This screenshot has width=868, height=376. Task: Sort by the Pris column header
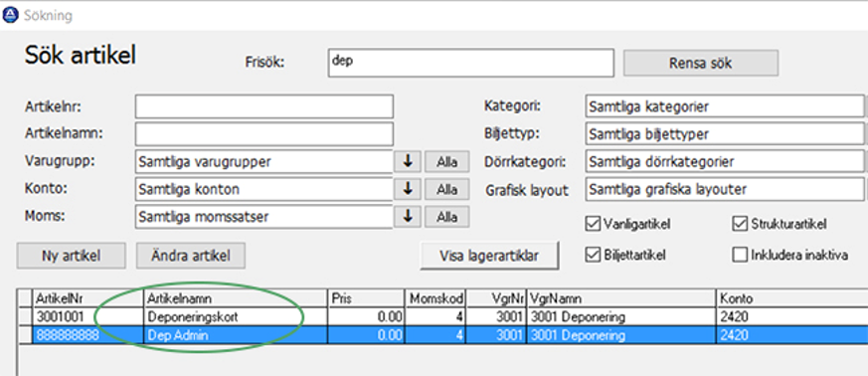point(367,299)
